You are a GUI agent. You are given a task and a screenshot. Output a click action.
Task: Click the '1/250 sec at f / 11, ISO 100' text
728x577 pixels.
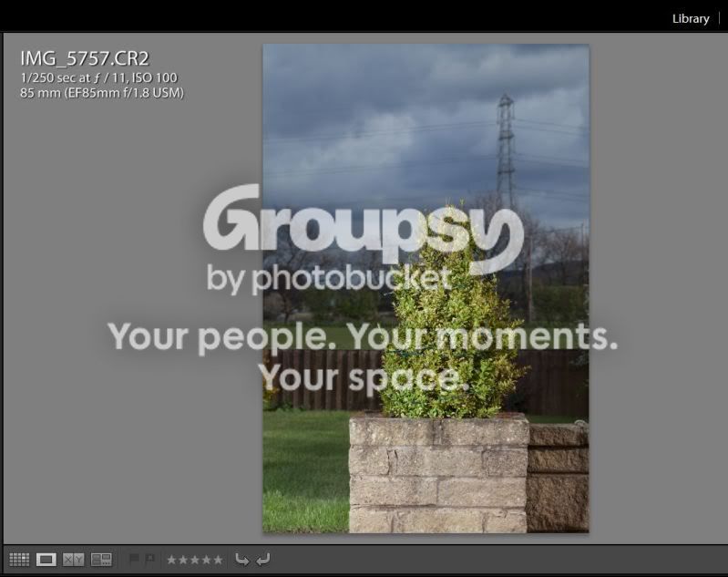98,77
